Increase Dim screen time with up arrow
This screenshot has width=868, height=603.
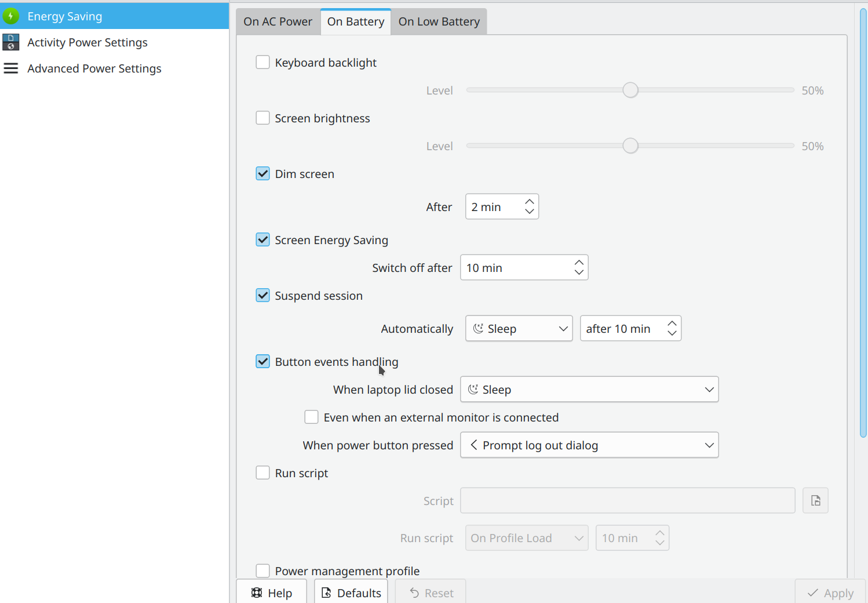[x=529, y=202]
